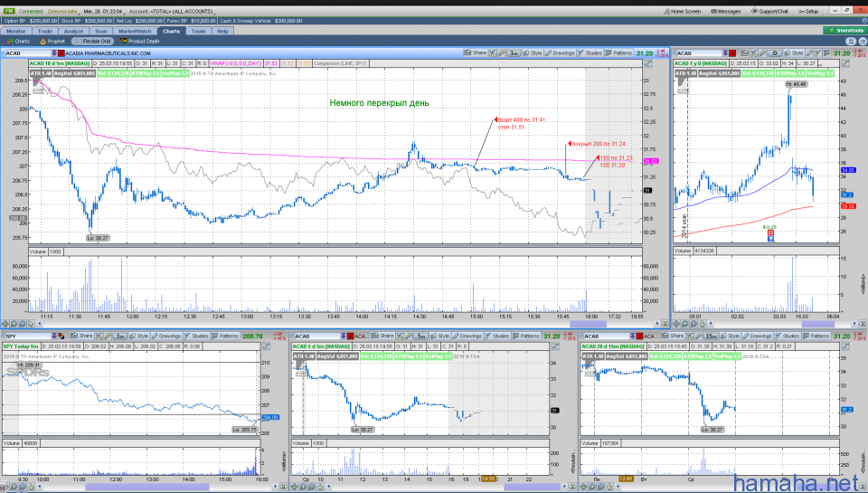Open the Setup menu
868x493 pixels.
808,11
